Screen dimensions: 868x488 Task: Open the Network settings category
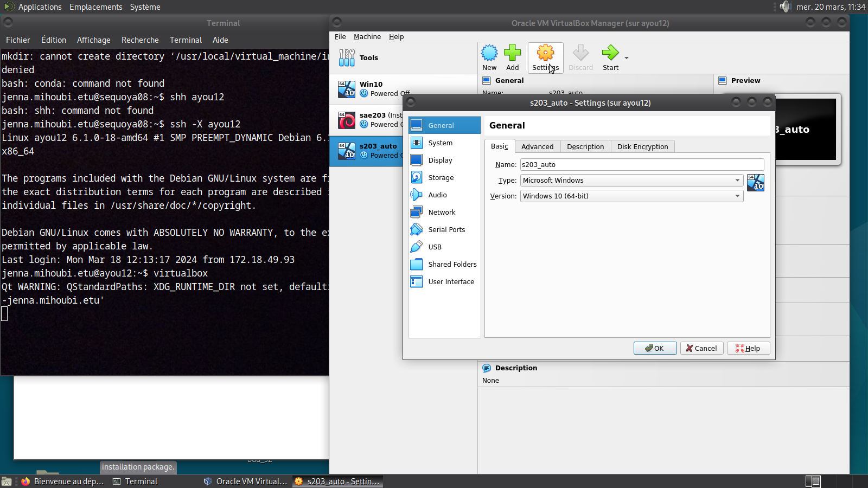click(x=444, y=212)
